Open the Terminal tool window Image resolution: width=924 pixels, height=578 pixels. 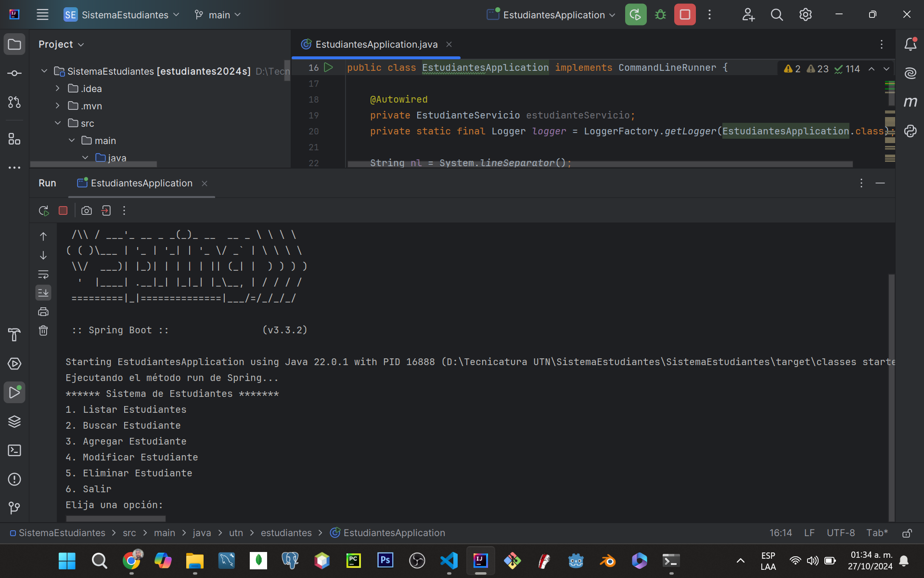pos(14,450)
